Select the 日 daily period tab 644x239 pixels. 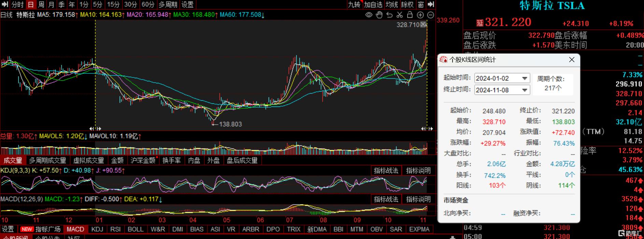coord(31,4)
